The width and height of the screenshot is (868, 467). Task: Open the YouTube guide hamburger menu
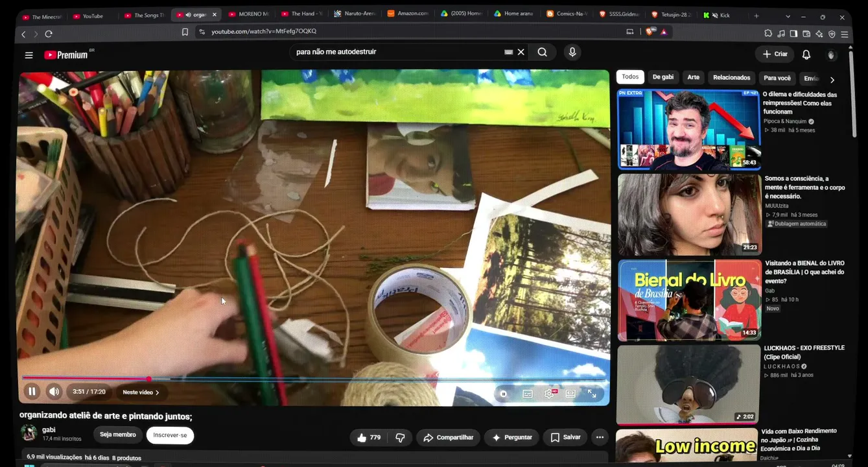click(x=29, y=55)
